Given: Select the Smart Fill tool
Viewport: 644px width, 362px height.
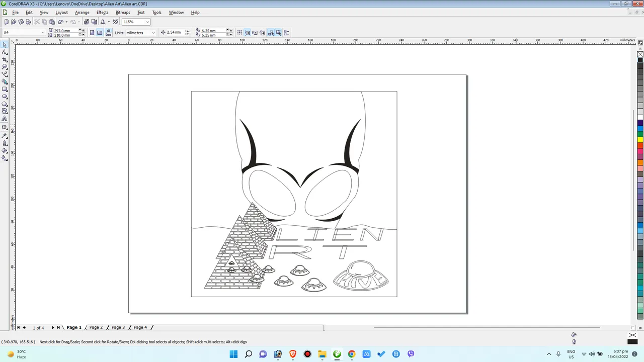Looking at the screenshot, I should [x=5, y=81].
